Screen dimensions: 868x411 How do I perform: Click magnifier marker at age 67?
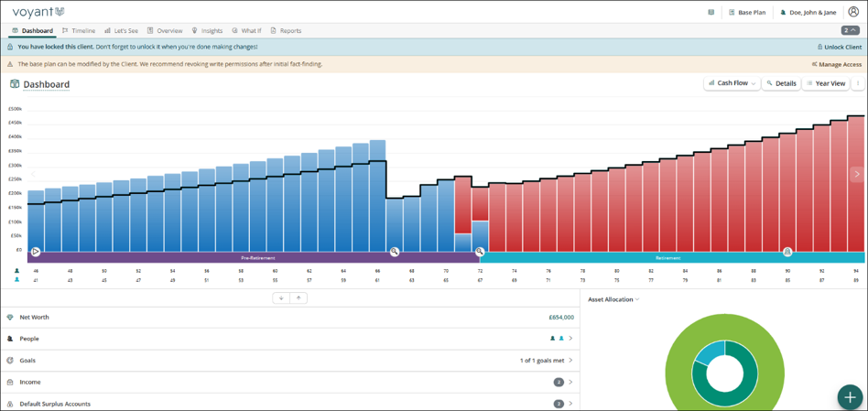pos(394,252)
